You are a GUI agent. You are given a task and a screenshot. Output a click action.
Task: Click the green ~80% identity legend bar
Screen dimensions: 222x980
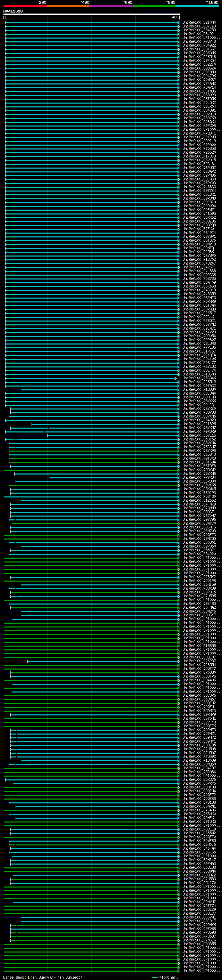[x=154, y=6]
